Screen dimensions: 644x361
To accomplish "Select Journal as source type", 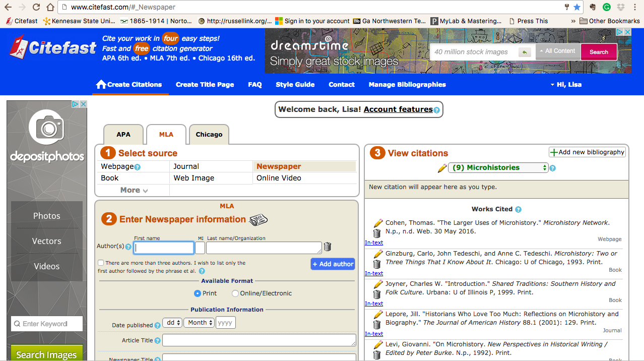I will tap(186, 166).
